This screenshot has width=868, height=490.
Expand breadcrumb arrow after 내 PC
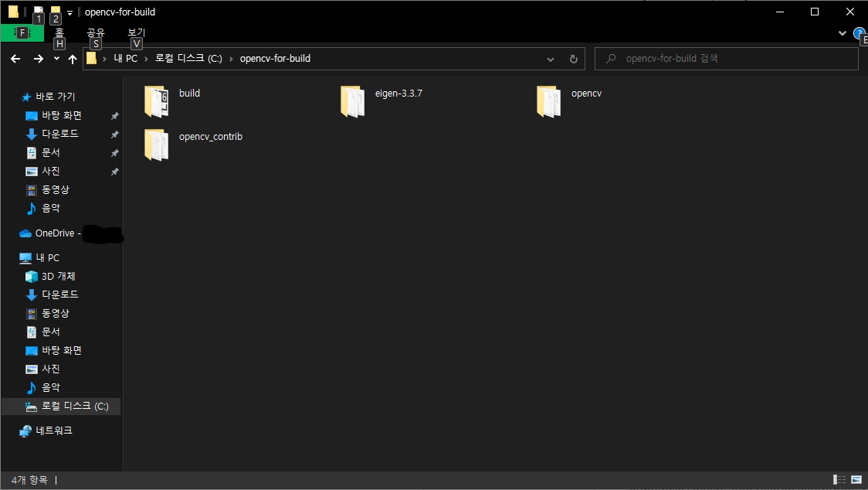[x=146, y=59]
